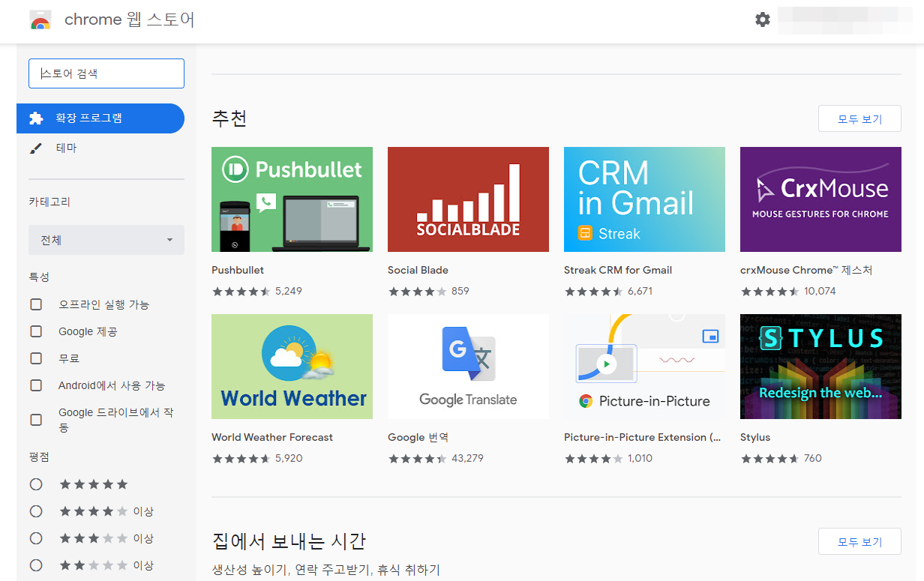Open the CrxMouse thumbnail image
The width and height of the screenshot is (924, 581).
[x=820, y=199]
